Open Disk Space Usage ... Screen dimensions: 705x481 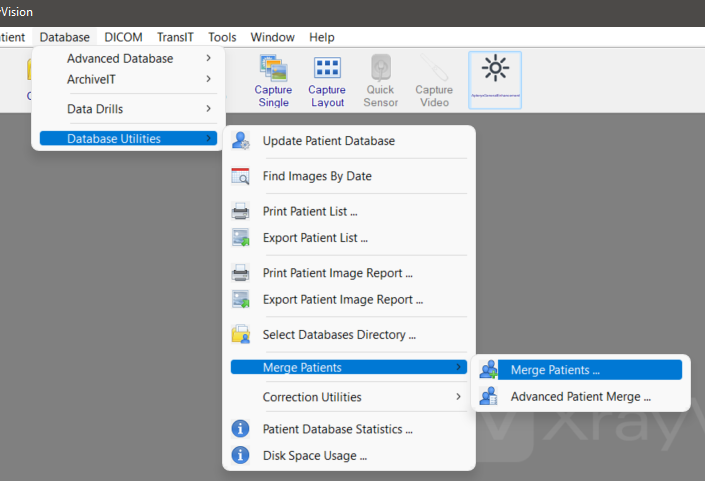[349, 455]
